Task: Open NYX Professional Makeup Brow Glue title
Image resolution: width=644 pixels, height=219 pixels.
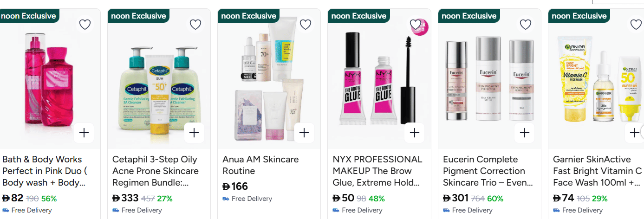Action: click(377, 171)
